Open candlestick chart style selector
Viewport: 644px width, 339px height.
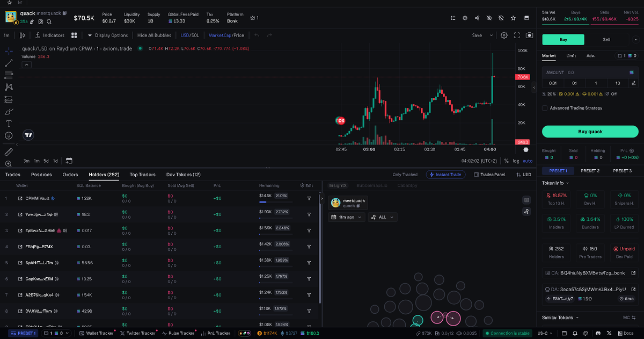click(22, 35)
